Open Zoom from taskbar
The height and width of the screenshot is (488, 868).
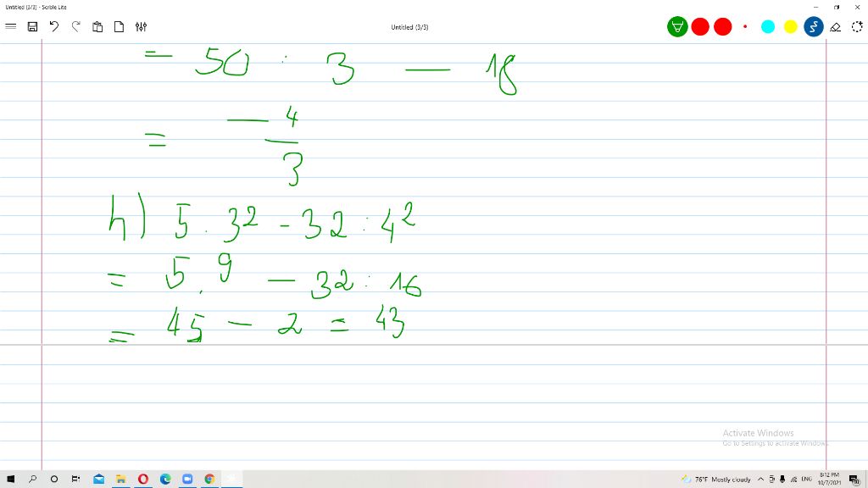click(187, 480)
